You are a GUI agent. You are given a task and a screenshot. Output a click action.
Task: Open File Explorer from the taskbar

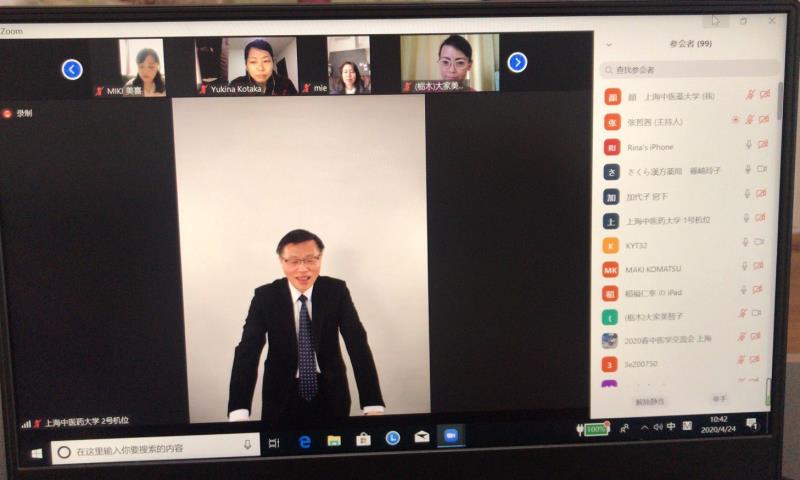pyautogui.click(x=334, y=440)
